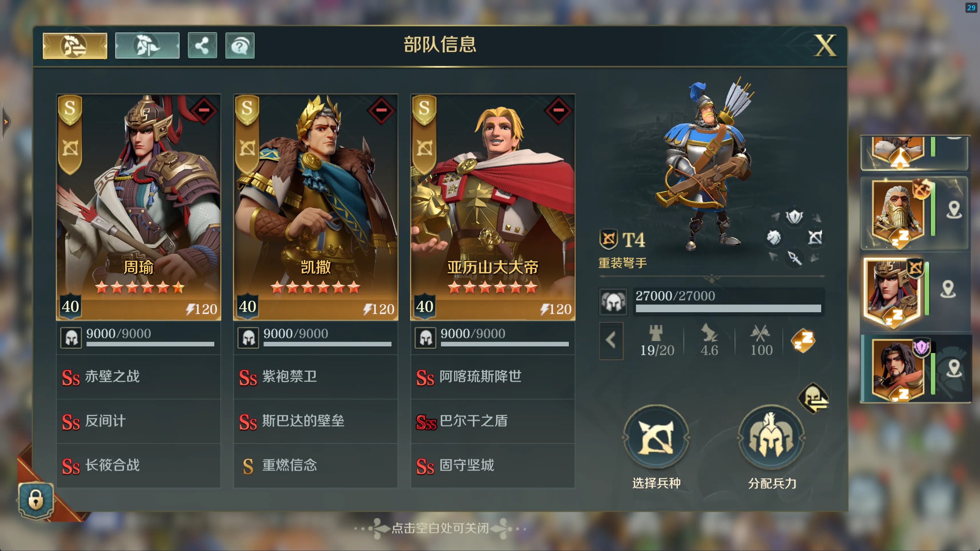This screenshot has height=551, width=980.
Task: Locate the gold-bearded commander's troop on map
Action: (x=954, y=210)
